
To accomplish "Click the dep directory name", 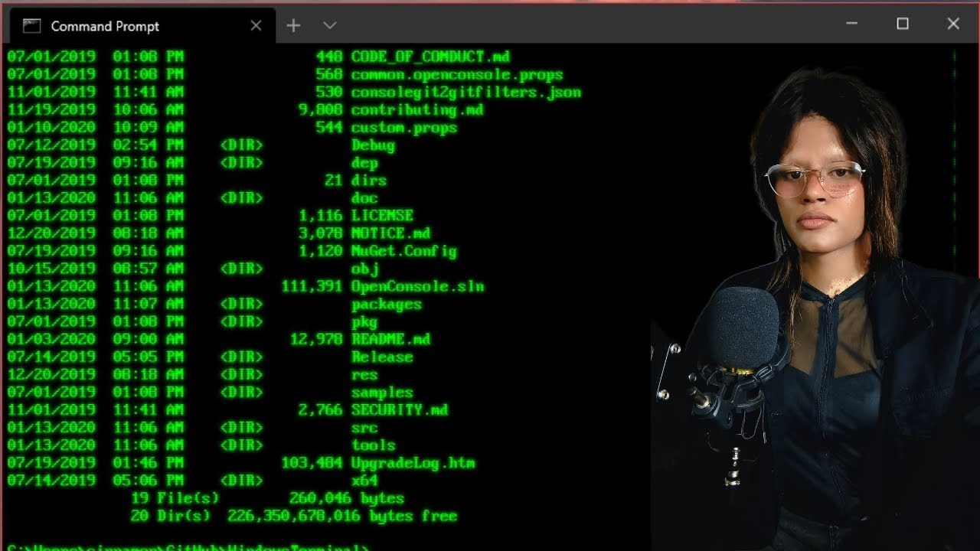I will 364,163.
